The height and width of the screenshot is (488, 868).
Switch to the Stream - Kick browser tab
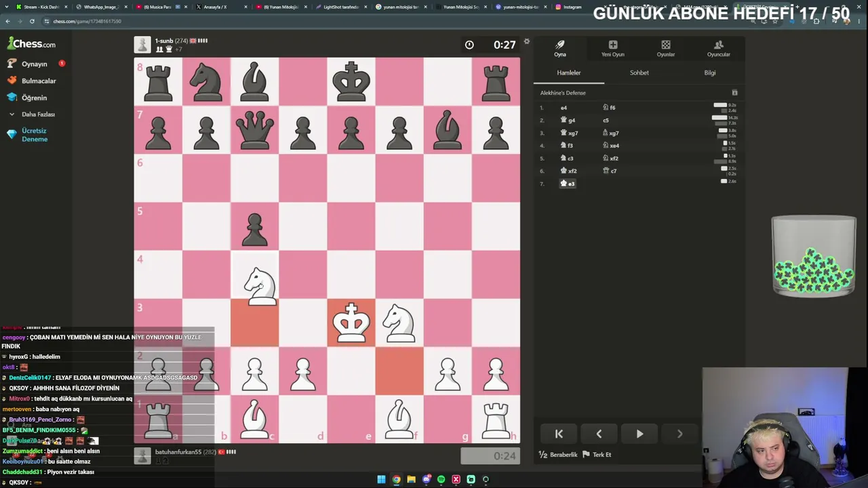[x=42, y=7]
